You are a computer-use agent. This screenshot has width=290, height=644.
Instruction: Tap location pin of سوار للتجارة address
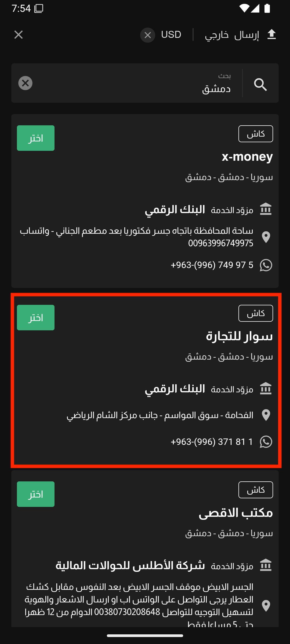click(x=266, y=415)
